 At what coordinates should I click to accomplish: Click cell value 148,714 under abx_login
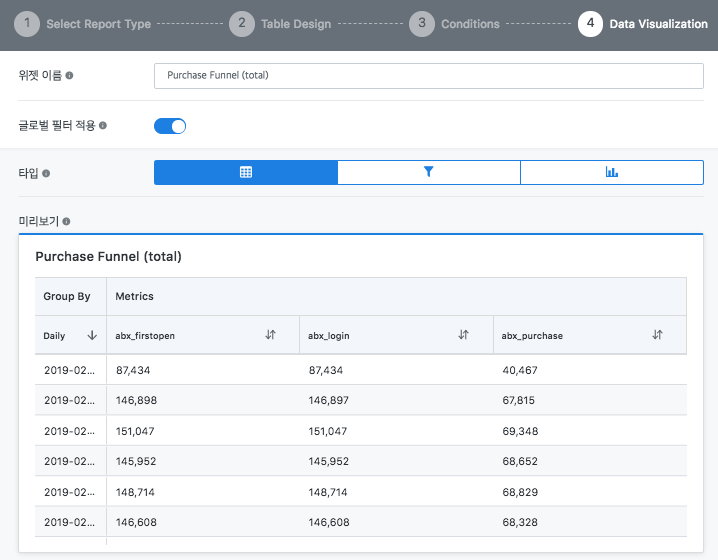coord(328,492)
